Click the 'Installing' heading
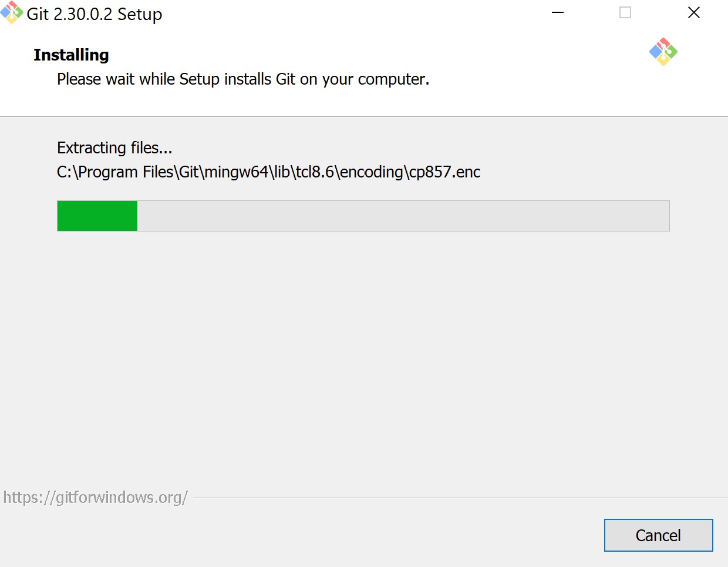 71,55
